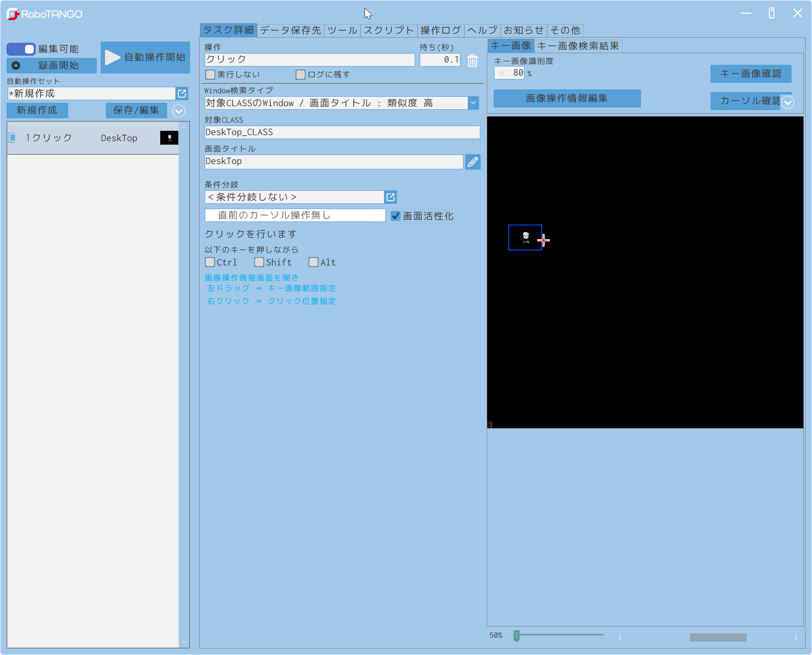Click play triangle icon of 自動操作開始
The image size is (812, 655).
(112, 57)
